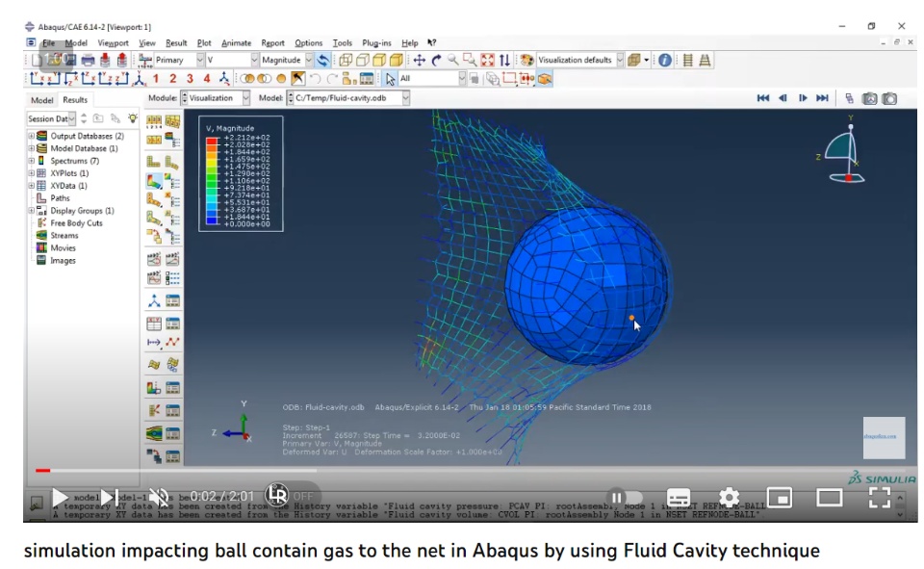Activate the Pan view tool

coord(419,60)
